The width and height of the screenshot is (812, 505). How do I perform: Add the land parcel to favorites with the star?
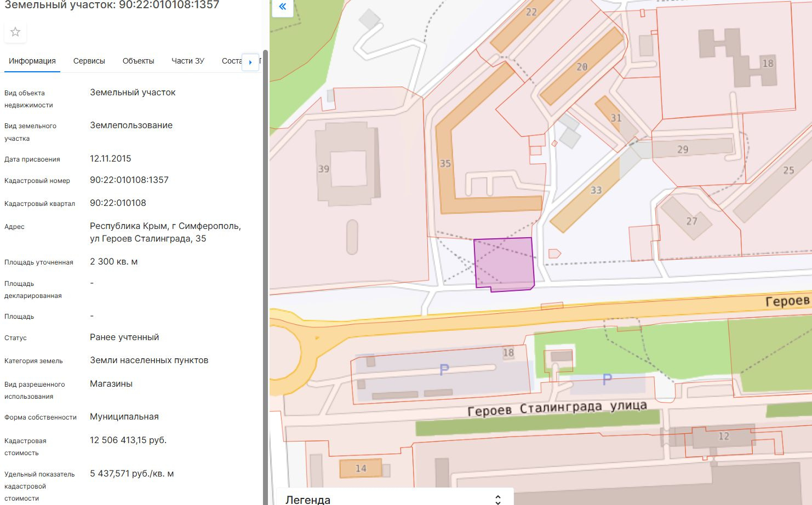tap(15, 32)
